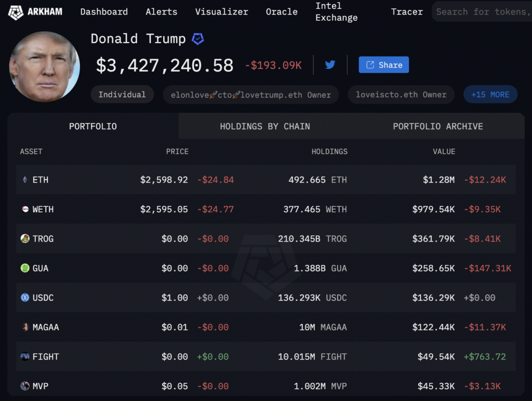Click the blue Share button
This screenshot has height=401, width=532.
coord(384,65)
